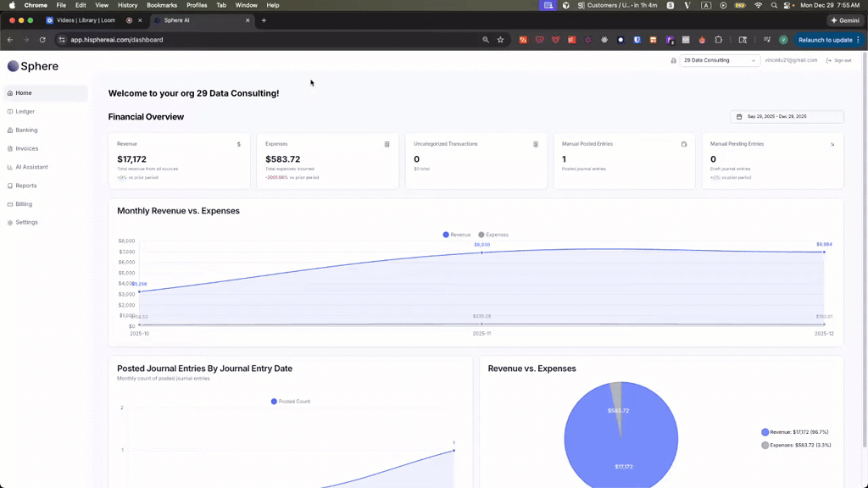This screenshot has width=868, height=488.
Task: Bookmark this page with the star icon
Action: pyautogui.click(x=500, y=40)
